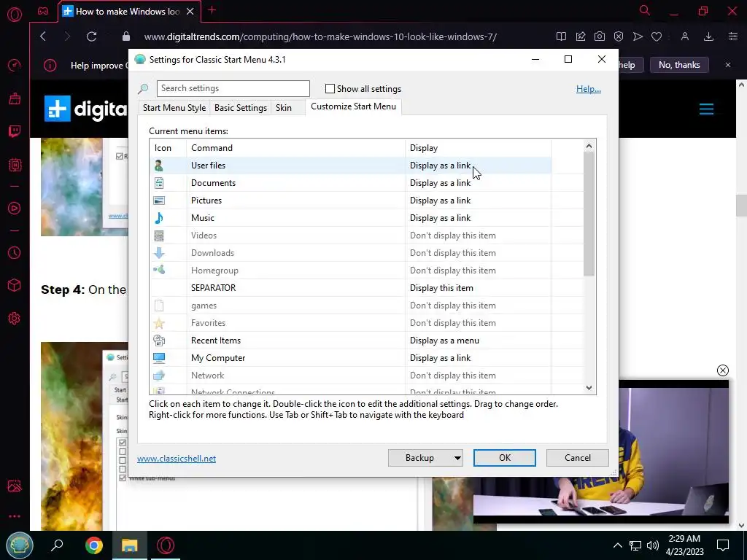Open the Classic Shell start button
The image size is (747, 560).
20,545
